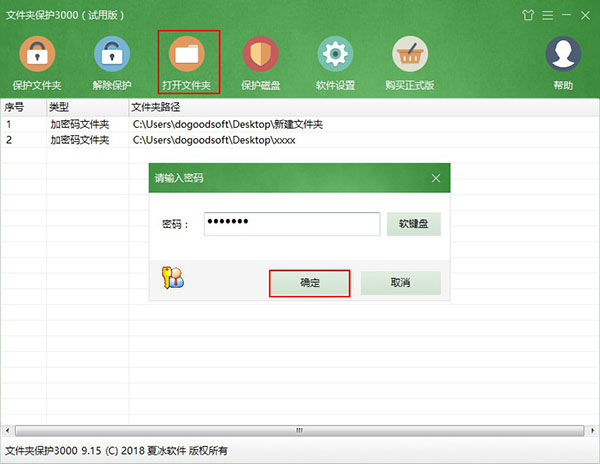Click the 保护磁盘 shield icon

click(261, 54)
